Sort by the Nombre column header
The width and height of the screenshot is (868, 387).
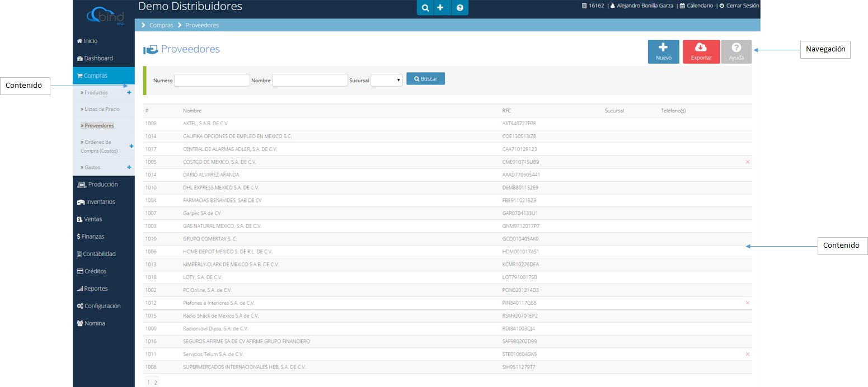click(192, 111)
